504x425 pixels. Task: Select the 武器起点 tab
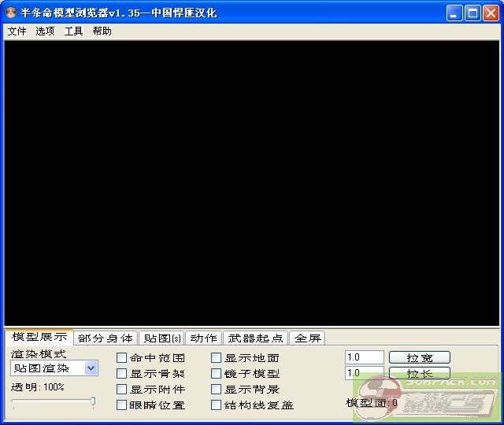click(256, 338)
